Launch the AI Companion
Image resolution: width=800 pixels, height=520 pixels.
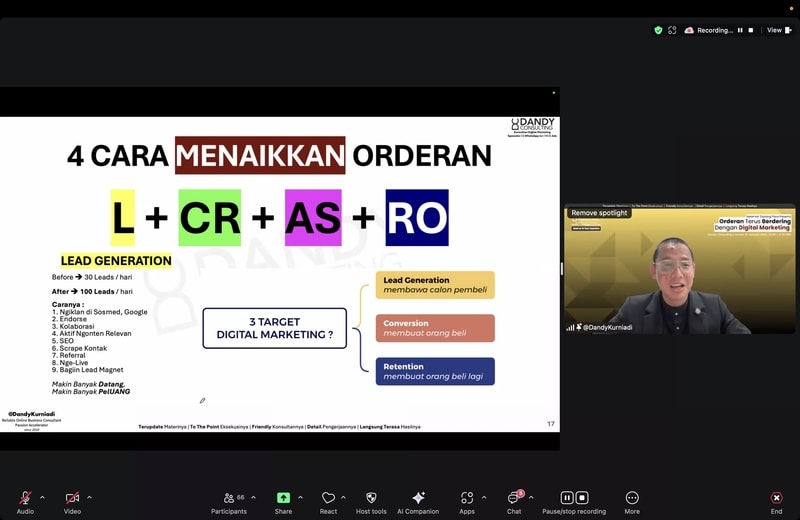[418, 498]
